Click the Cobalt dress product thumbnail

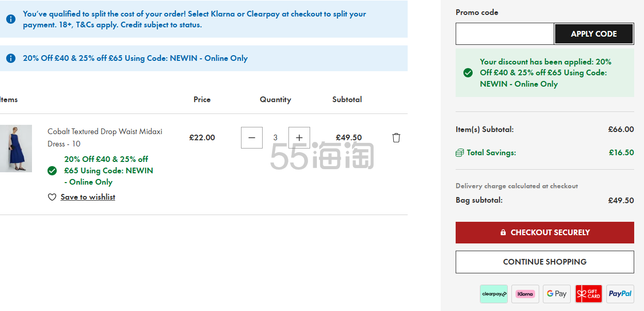click(15, 149)
